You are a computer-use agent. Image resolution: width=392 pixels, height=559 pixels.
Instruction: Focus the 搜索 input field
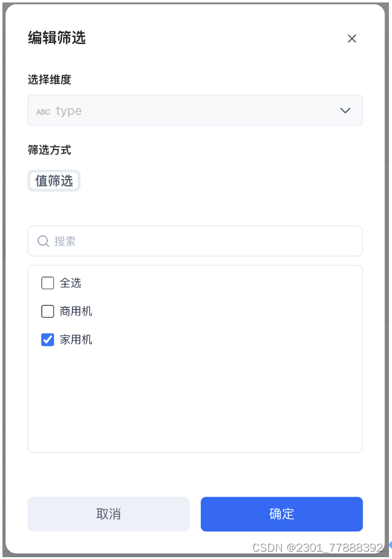[x=202, y=241]
